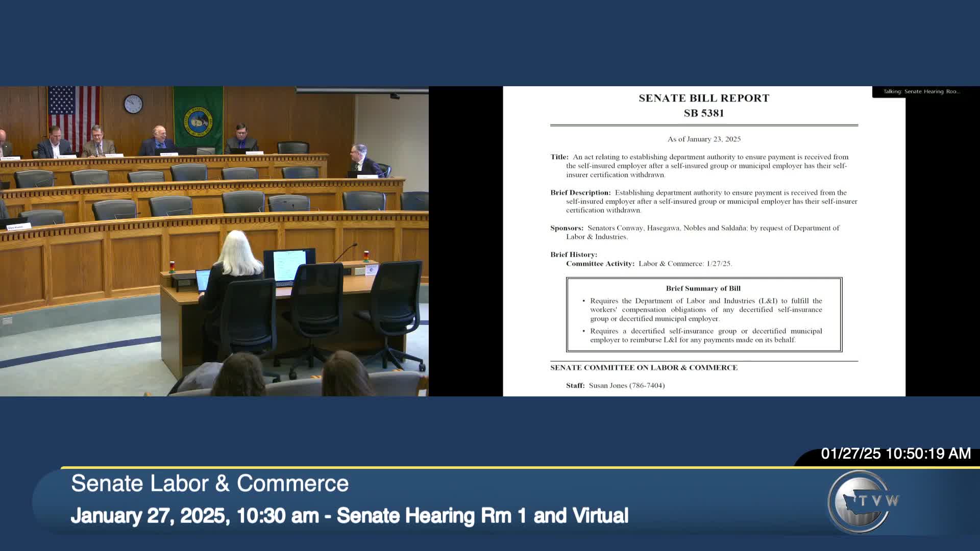The width and height of the screenshot is (980, 551).
Task: Expand the Brief History section
Action: pyautogui.click(x=573, y=255)
